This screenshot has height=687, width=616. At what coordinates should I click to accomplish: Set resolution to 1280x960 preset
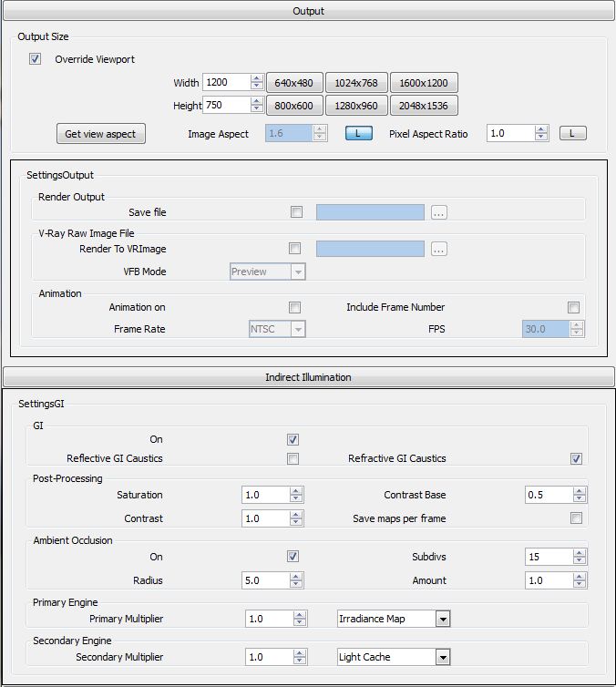pos(356,106)
